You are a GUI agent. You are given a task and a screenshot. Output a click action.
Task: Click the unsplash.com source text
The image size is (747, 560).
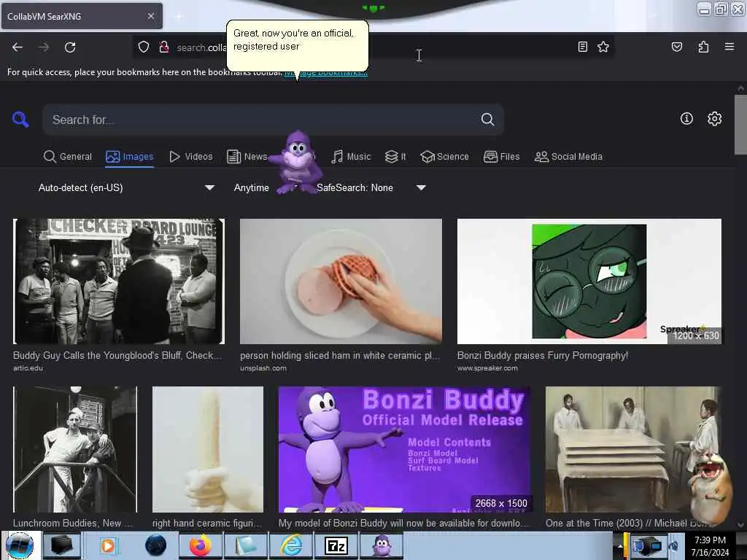(x=263, y=367)
